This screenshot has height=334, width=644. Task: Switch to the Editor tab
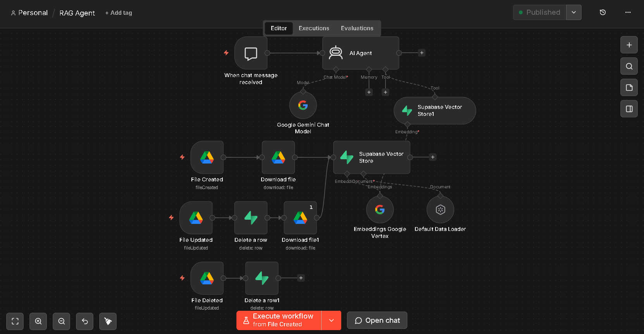pyautogui.click(x=279, y=28)
